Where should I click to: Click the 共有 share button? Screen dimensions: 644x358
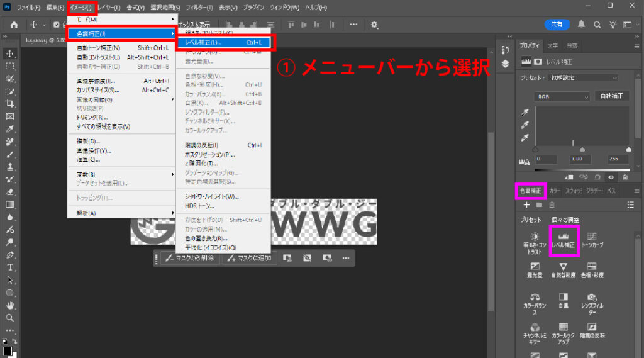click(557, 25)
